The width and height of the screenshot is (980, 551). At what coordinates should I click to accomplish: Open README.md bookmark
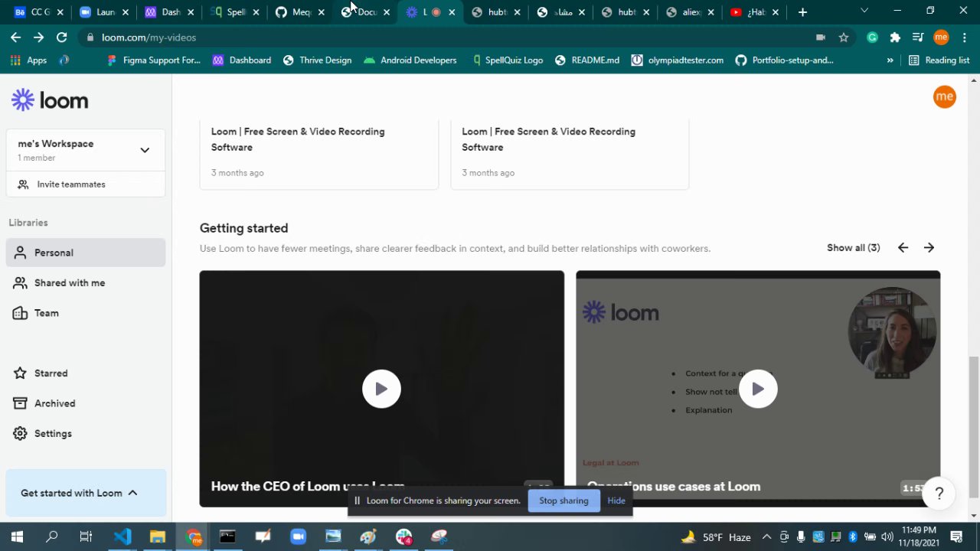(587, 60)
